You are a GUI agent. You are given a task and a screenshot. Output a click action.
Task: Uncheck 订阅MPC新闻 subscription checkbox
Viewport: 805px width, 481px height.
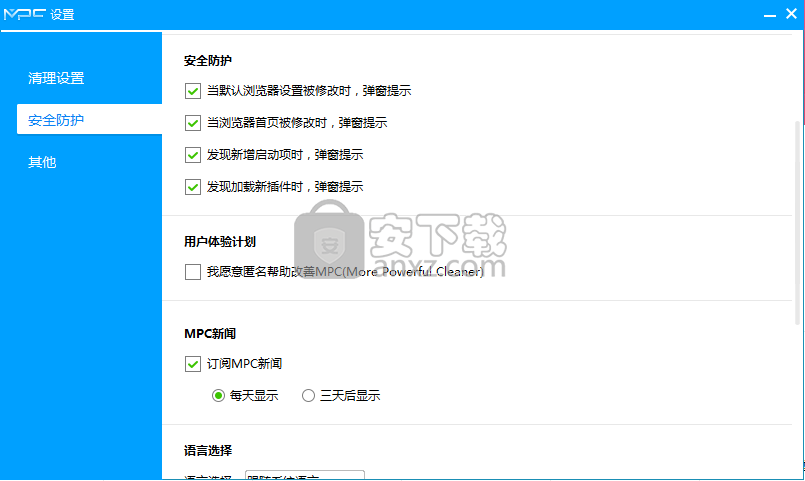click(193, 364)
